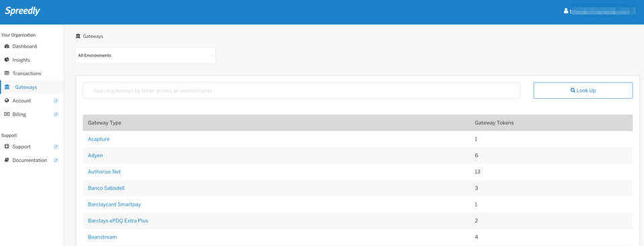Click the Dashboard gauge icon in sidebar
The width and height of the screenshot is (644, 246).
(x=7, y=46)
